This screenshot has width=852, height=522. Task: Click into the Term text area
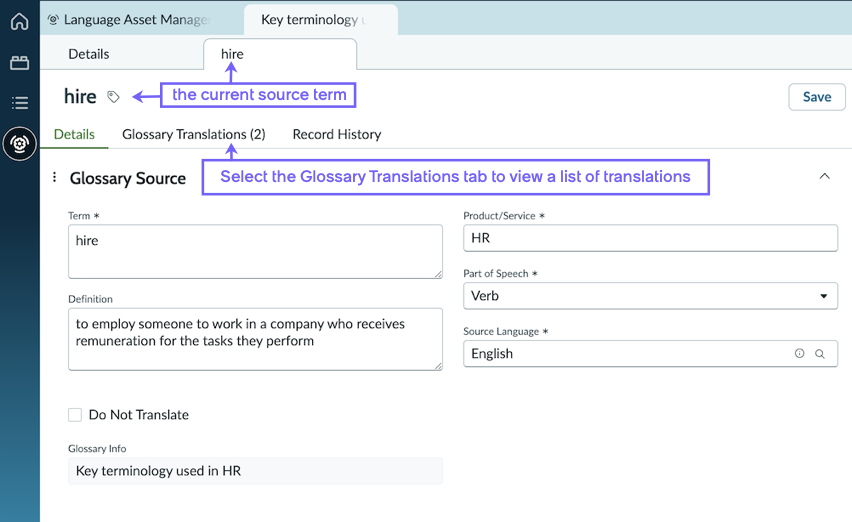[x=255, y=251]
